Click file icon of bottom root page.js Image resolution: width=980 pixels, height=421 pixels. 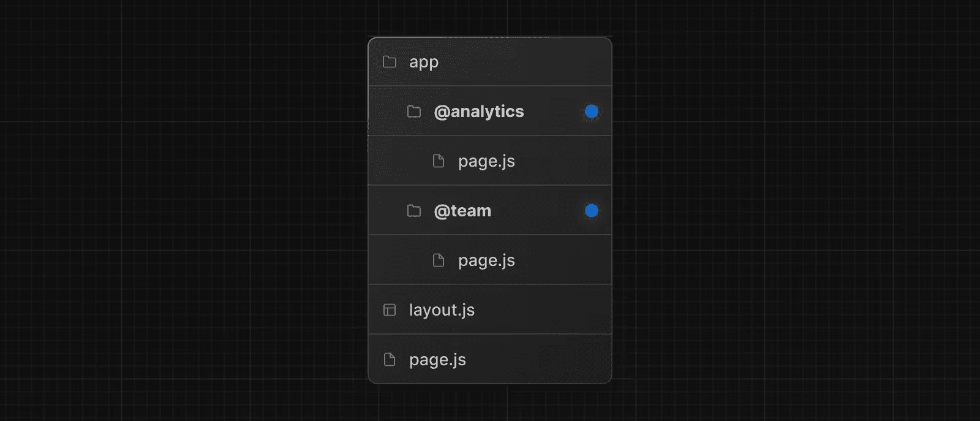point(390,360)
